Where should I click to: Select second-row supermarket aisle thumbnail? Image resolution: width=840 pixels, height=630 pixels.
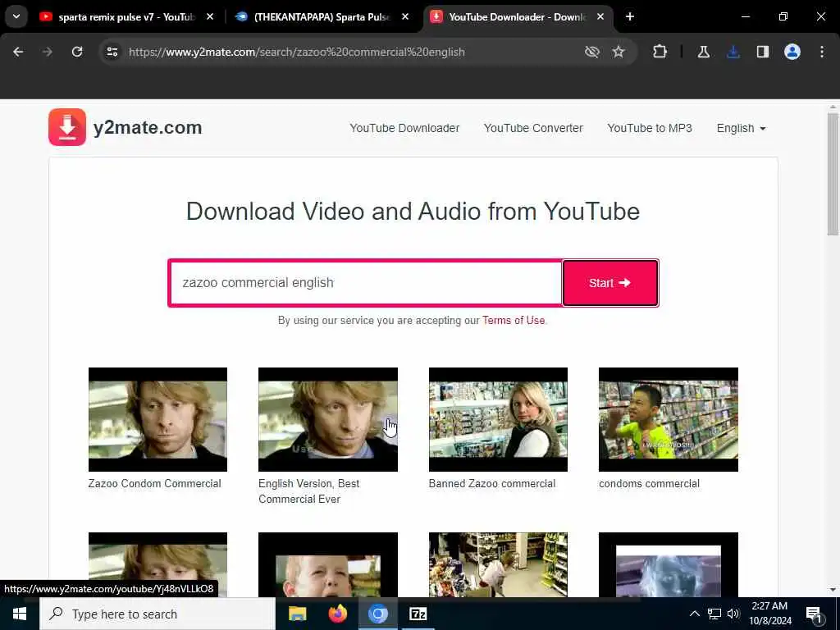tap(498, 564)
